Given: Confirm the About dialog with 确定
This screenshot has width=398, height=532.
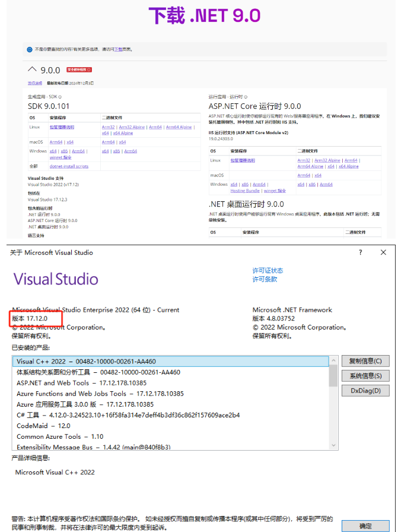Looking at the screenshot, I should tap(365, 526).
